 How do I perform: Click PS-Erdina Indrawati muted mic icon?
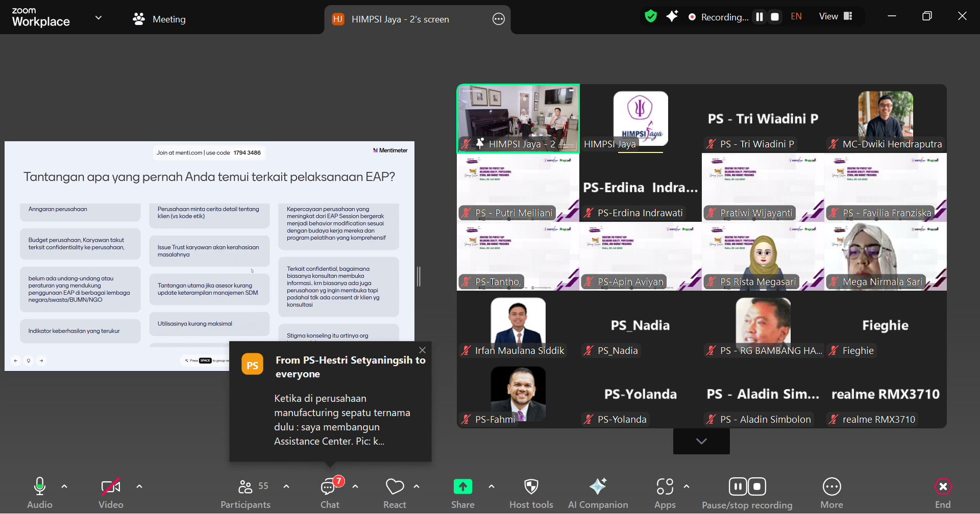click(589, 213)
